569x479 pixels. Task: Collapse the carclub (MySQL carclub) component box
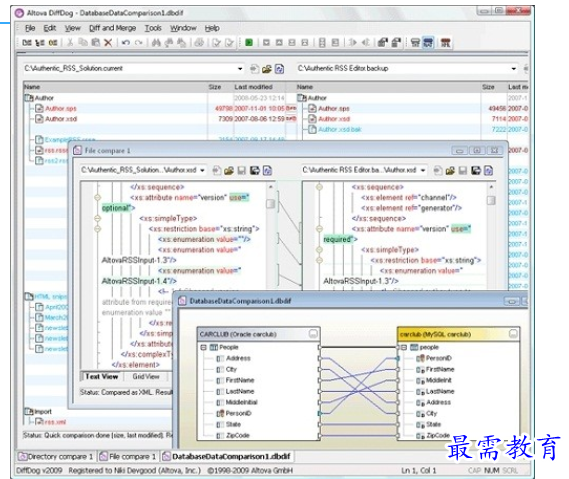coord(513,333)
